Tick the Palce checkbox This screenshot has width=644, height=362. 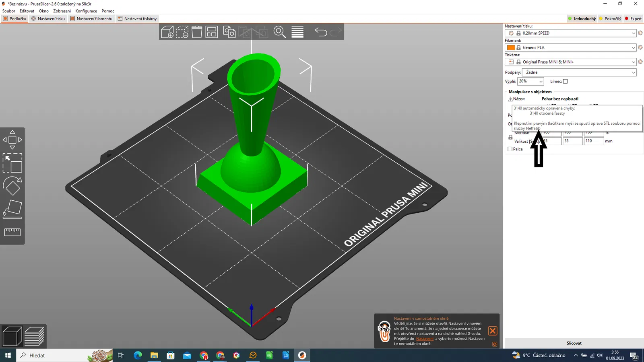(510, 149)
